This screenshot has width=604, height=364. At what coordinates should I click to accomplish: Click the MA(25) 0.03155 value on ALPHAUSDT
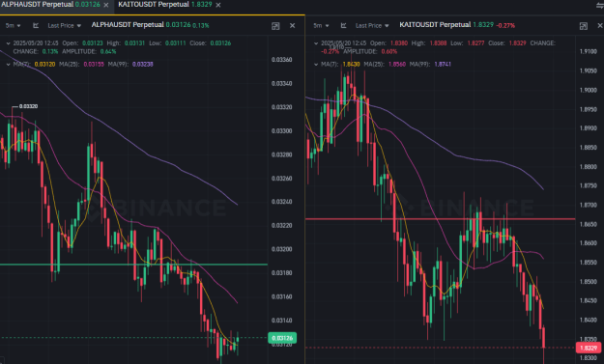click(94, 65)
